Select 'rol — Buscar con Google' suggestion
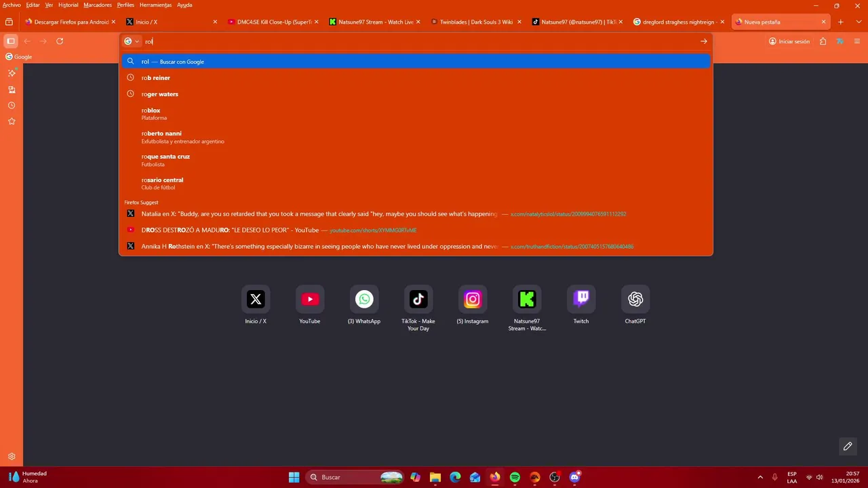The image size is (868, 488). coord(416,62)
